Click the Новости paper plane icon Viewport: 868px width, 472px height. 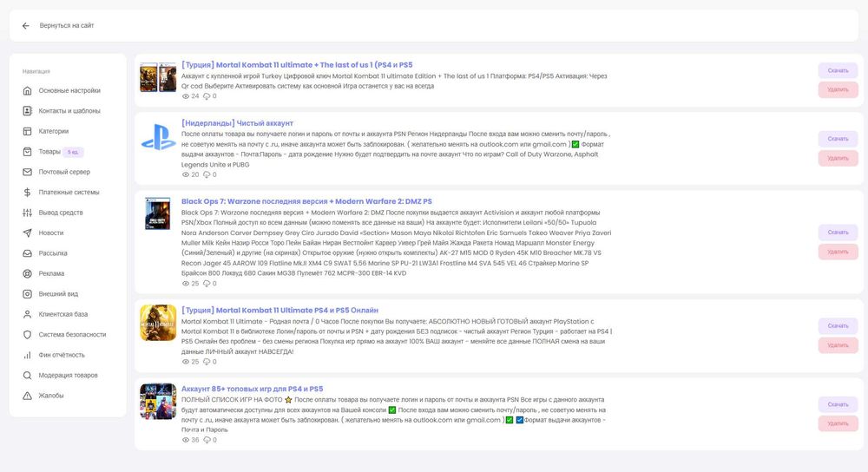coord(27,233)
